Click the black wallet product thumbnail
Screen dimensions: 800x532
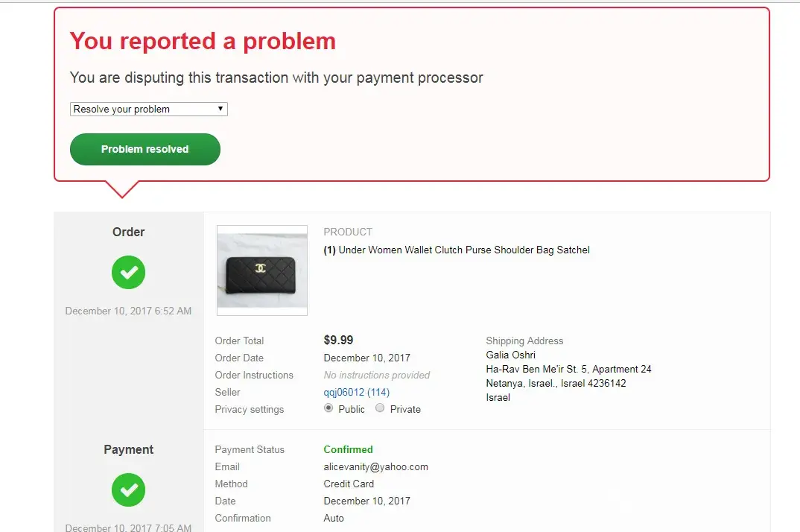(x=262, y=270)
